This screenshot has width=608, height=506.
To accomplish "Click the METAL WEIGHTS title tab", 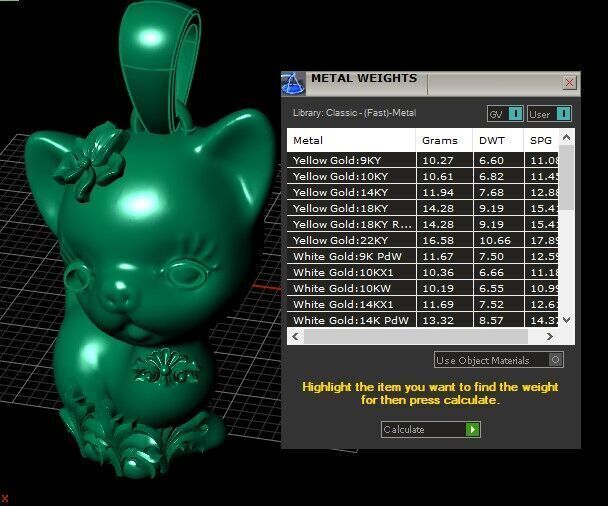I will 364,78.
